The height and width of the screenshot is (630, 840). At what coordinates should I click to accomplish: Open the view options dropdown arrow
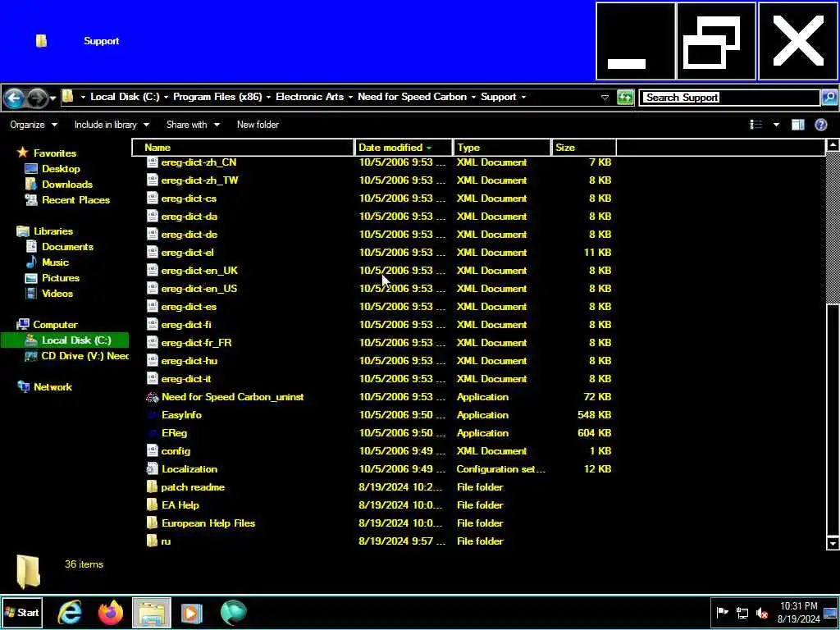pyautogui.click(x=776, y=125)
